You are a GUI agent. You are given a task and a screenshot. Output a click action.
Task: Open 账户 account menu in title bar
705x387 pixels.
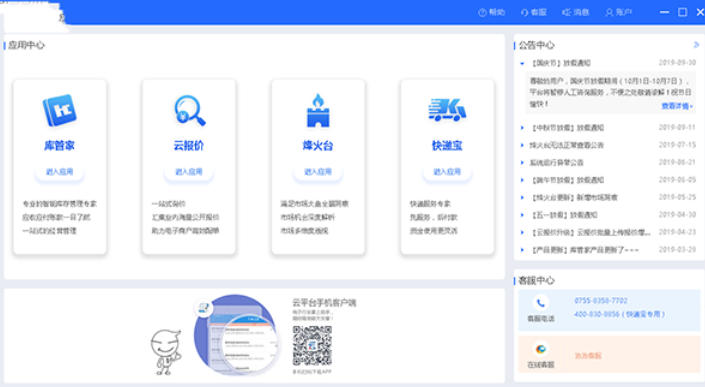(x=618, y=12)
